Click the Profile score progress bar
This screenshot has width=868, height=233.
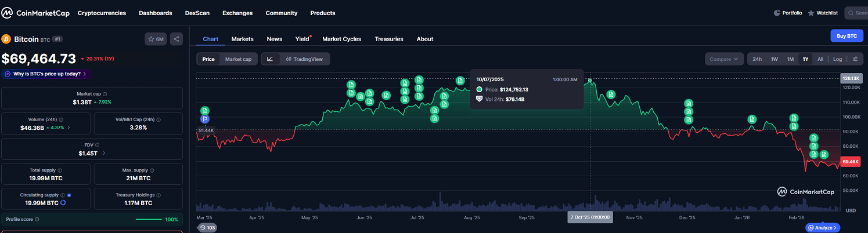[156, 220]
